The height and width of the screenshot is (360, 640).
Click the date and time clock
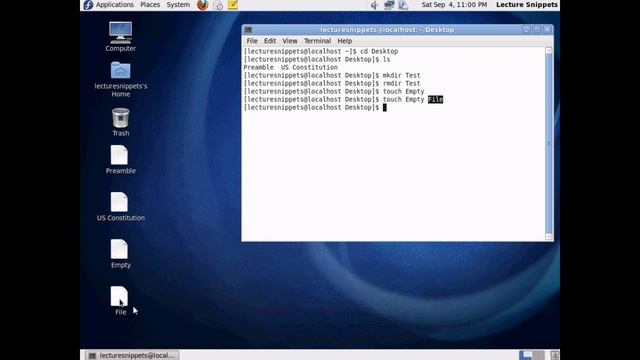(x=454, y=5)
